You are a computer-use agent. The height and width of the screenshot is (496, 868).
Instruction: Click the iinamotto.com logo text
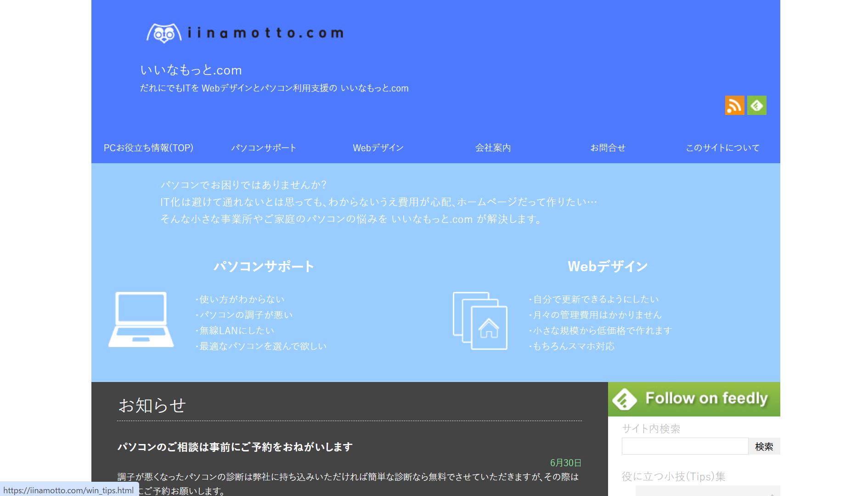(265, 33)
